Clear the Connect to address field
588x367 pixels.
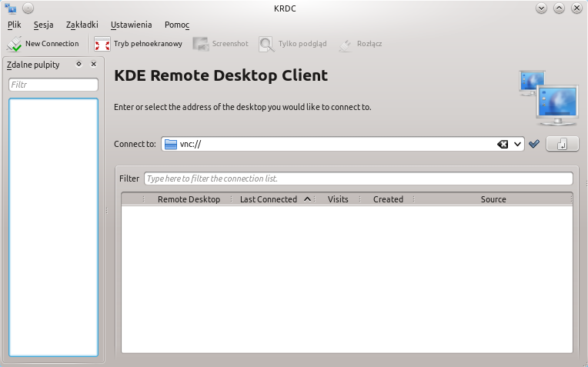[x=503, y=145]
